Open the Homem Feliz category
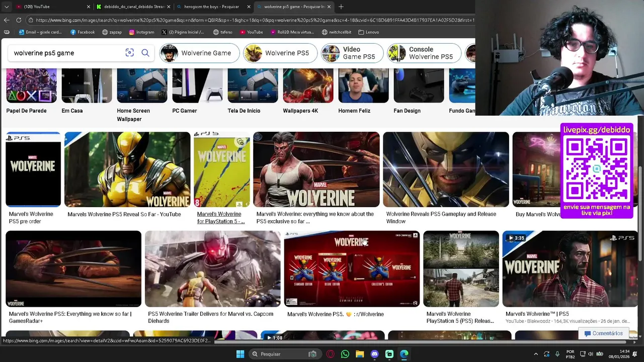644x362 pixels. [x=363, y=90]
